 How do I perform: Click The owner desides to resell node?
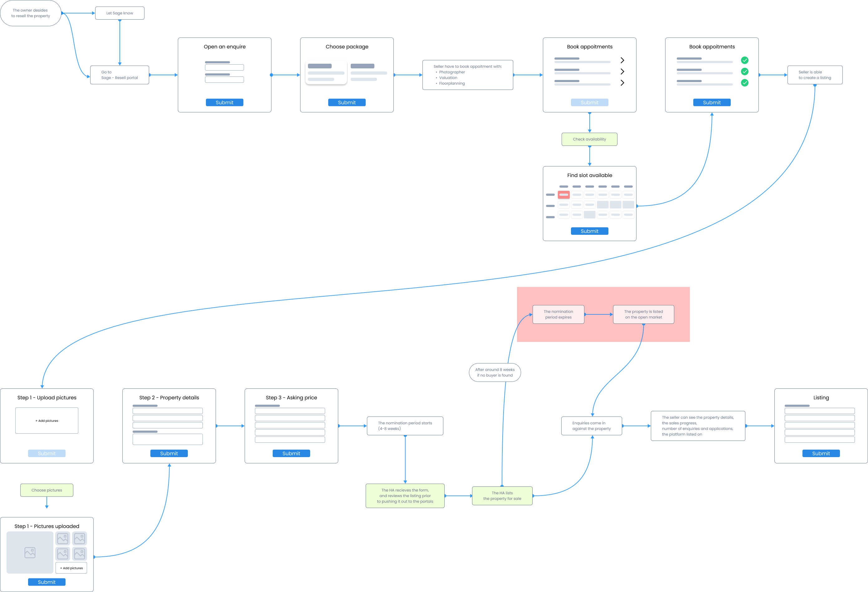(31, 13)
